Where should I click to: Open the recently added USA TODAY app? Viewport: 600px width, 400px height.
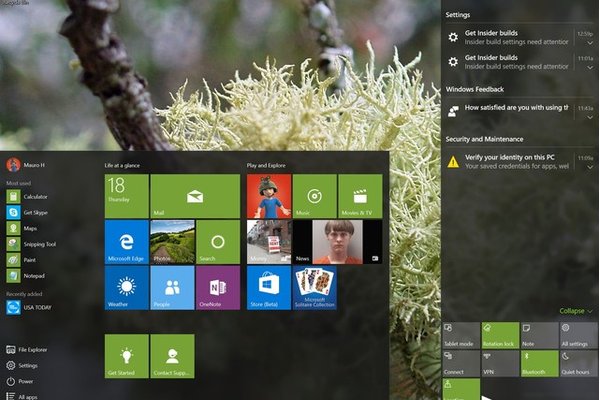[x=29, y=307]
